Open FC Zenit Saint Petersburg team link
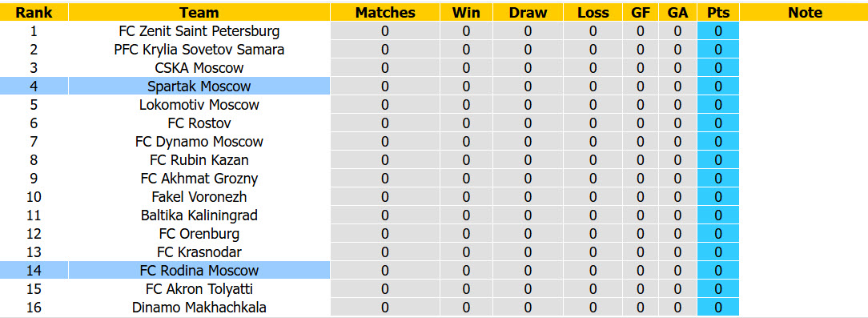Screen dimensions: 868x318 (x=199, y=31)
